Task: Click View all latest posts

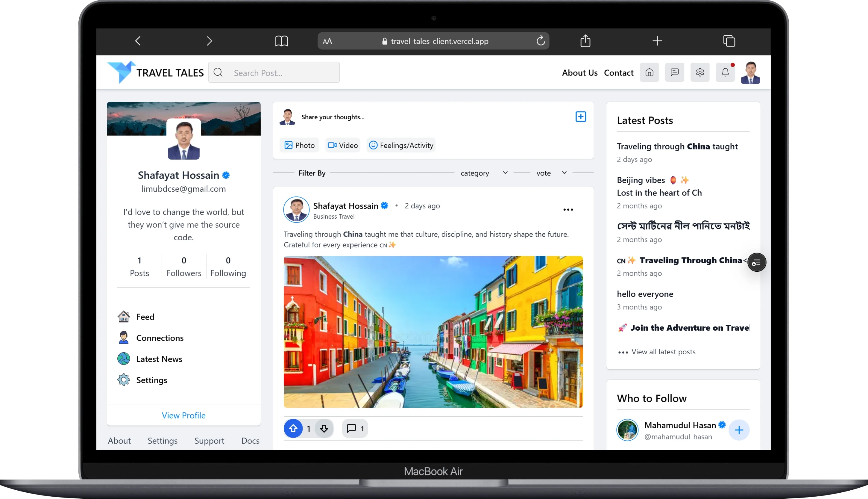Action: pyautogui.click(x=663, y=352)
